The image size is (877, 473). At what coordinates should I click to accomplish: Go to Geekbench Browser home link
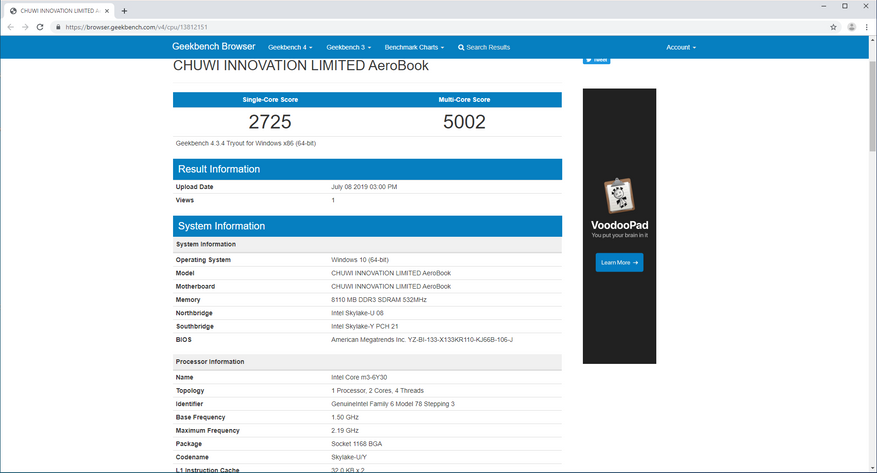point(213,46)
